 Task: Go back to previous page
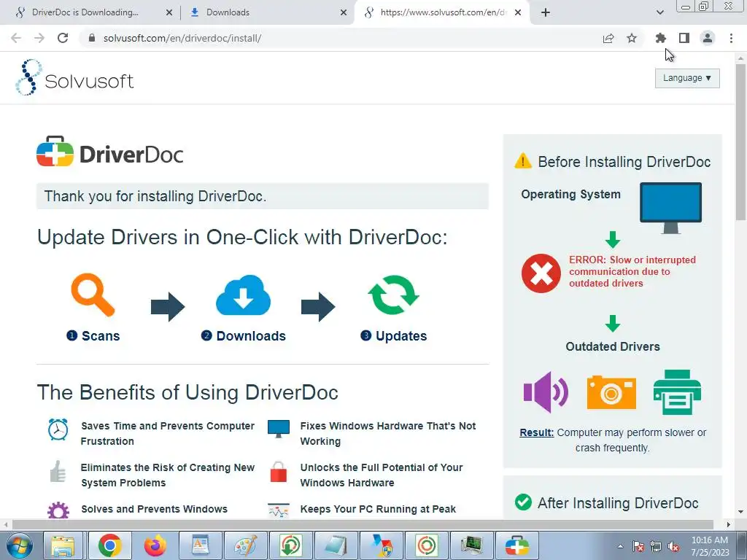tap(16, 38)
